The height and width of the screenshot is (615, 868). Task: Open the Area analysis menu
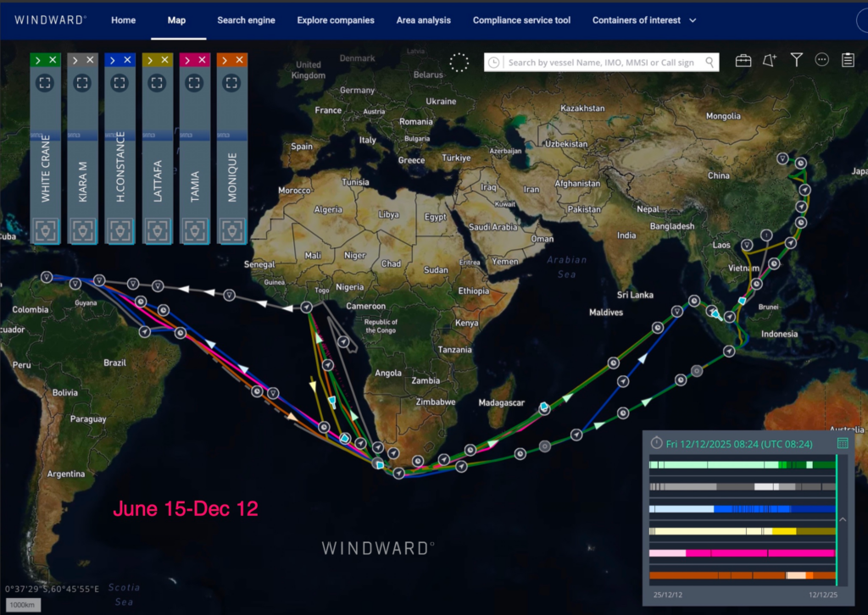423,19
